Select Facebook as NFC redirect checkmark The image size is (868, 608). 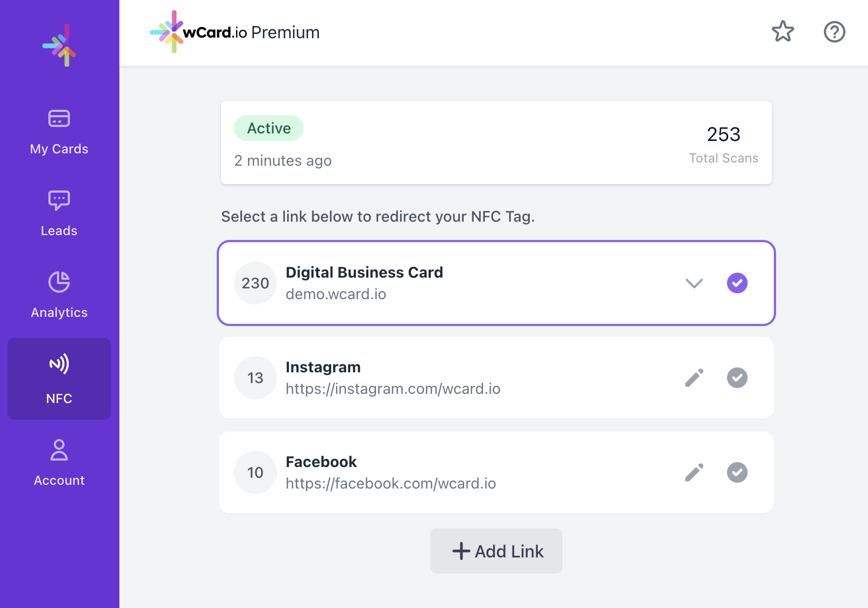pyautogui.click(x=737, y=472)
